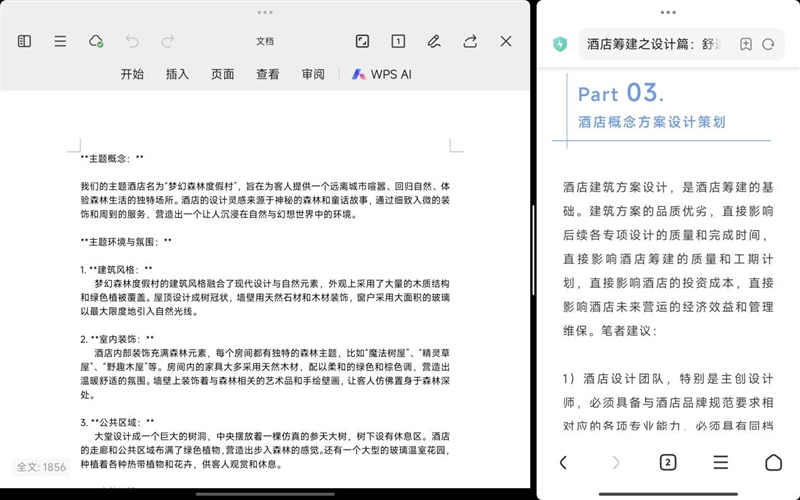
Task: Open the 插入 tab
Action: click(x=177, y=74)
